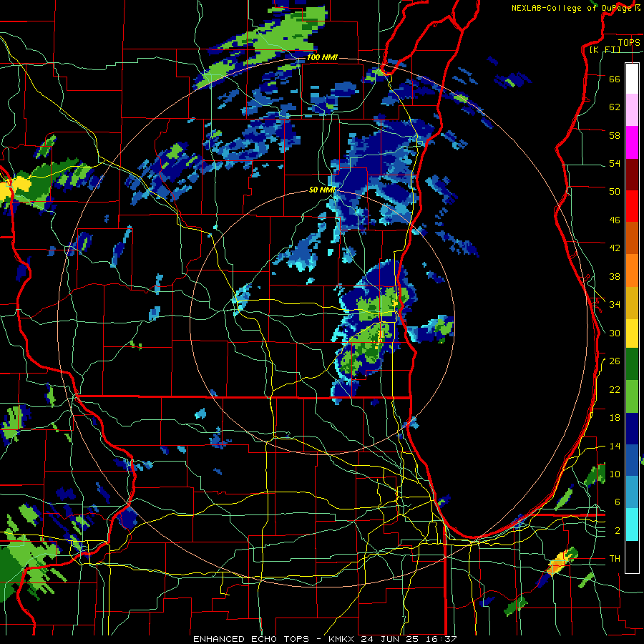Click the light pink legend swatch
Image resolution: width=644 pixels, height=644 pixels.
click(632, 109)
